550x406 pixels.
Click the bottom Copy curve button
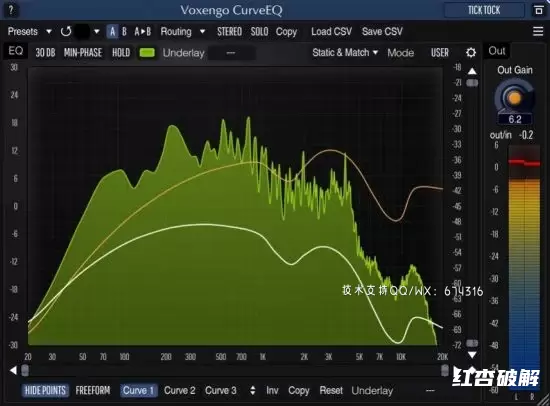coord(299,390)
